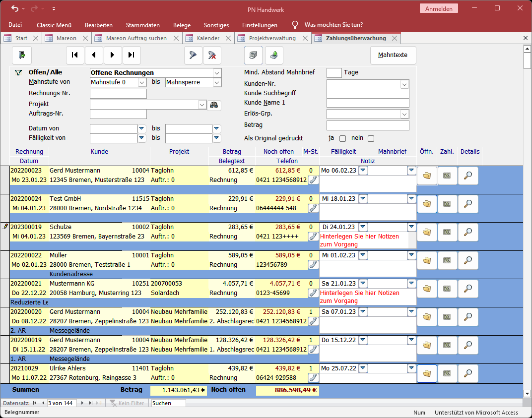This screenshot has width=532, height=418.
Task: Go to the first record
Action: coord(75,55)
